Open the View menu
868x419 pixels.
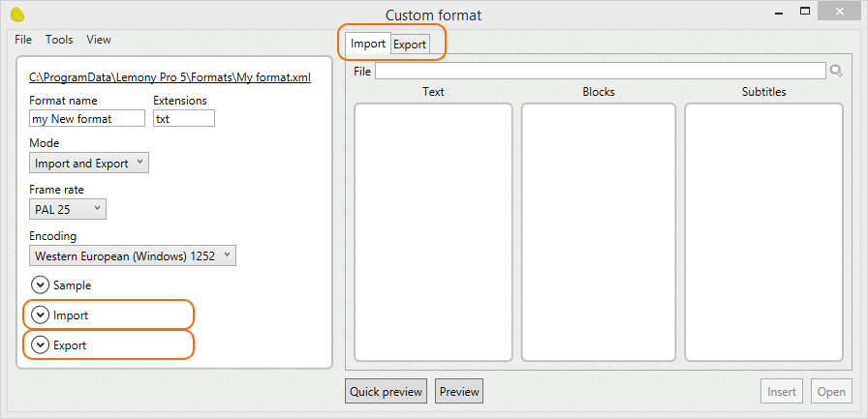pos(99,40)
